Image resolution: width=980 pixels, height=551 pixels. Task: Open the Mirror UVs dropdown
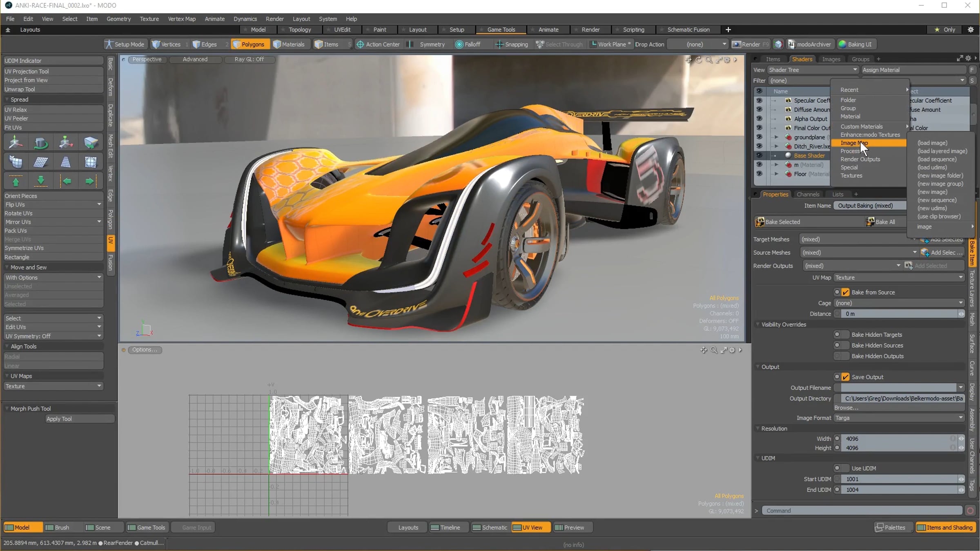point(53,222)
